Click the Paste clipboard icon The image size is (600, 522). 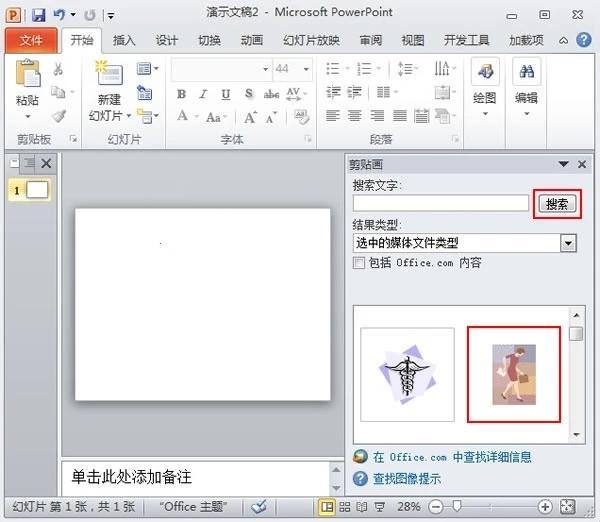coord(27,73)
